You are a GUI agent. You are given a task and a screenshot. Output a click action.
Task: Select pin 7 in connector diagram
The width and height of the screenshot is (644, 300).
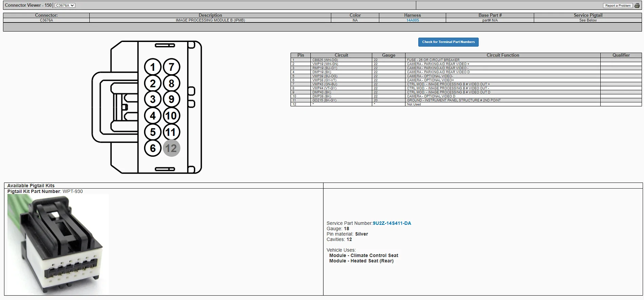coord(172,67)
